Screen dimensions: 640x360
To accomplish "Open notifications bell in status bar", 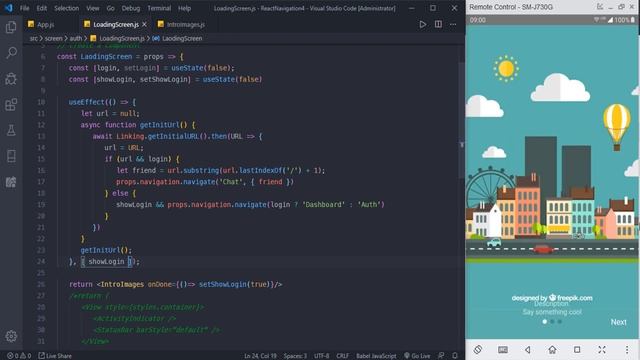I will tap(455, 356).
